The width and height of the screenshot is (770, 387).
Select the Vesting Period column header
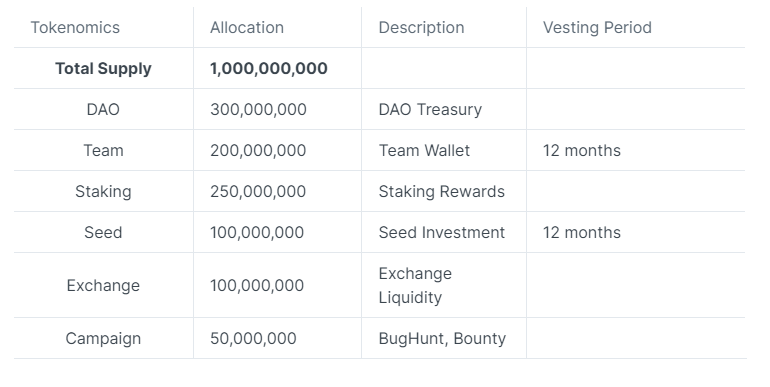(x=597, y=28)
